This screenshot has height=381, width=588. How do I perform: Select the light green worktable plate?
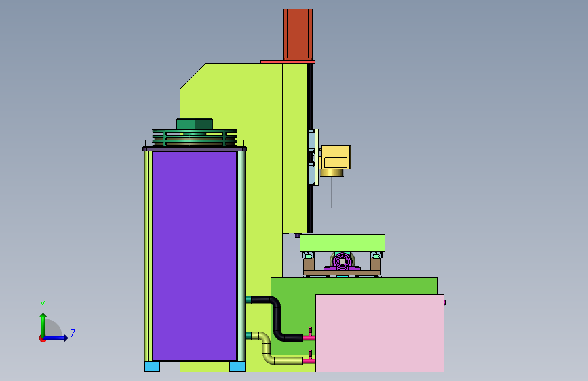[x=342, y=243]
